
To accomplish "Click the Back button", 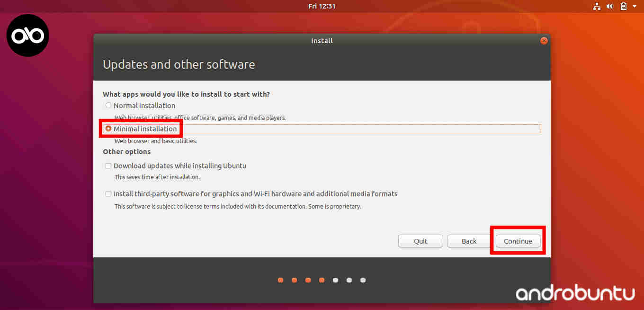I will pos(468,241).
